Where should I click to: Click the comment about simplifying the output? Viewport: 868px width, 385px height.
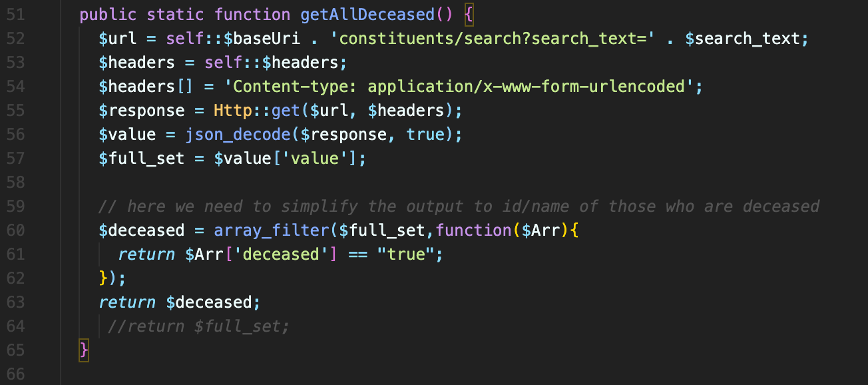459,206
